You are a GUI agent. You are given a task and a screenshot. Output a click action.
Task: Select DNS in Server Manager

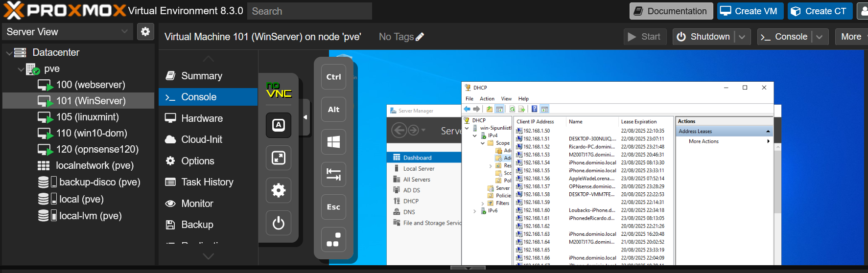424,212
